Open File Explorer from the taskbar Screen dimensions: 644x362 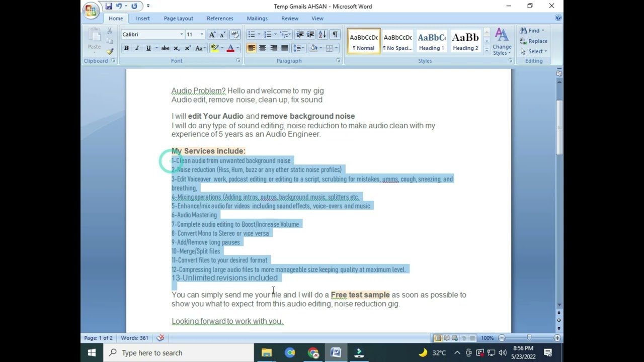click(x=267, y=353)
